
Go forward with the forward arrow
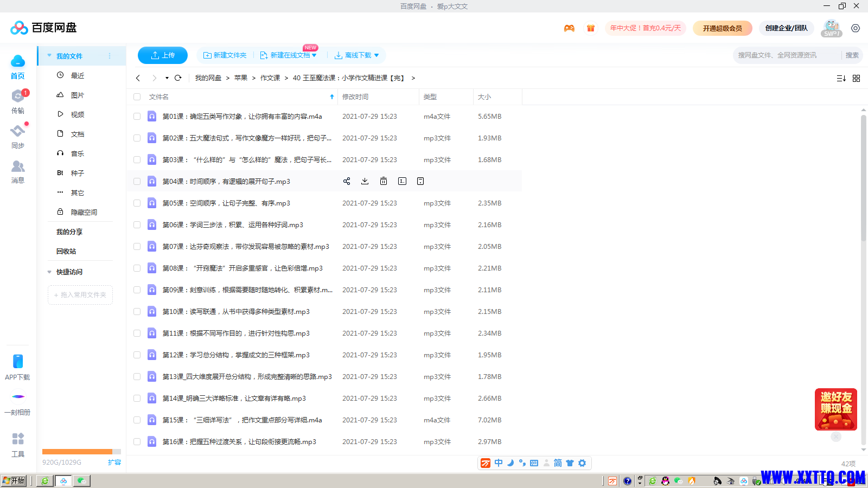tap(154, 78)
